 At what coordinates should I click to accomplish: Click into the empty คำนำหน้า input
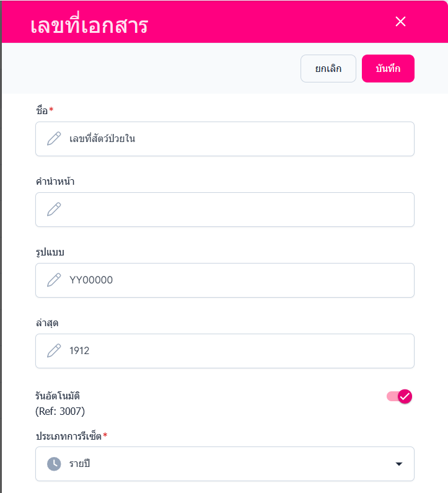pyautogui.click(x=235, y=210)
